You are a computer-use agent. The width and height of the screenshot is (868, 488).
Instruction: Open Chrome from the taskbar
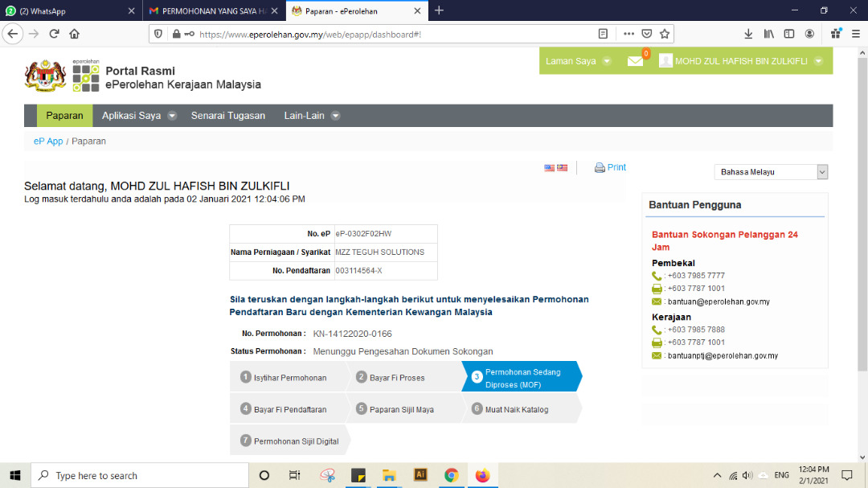(x=451, y=475)
